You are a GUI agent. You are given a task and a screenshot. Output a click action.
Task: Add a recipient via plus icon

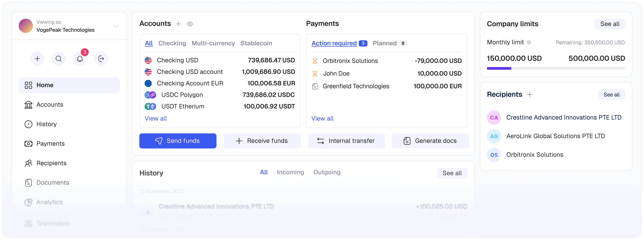[530, 95]
